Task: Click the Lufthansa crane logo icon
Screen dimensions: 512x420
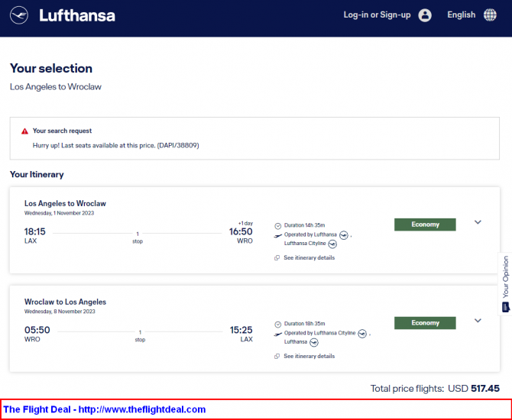Action: [x=19, y=15]
